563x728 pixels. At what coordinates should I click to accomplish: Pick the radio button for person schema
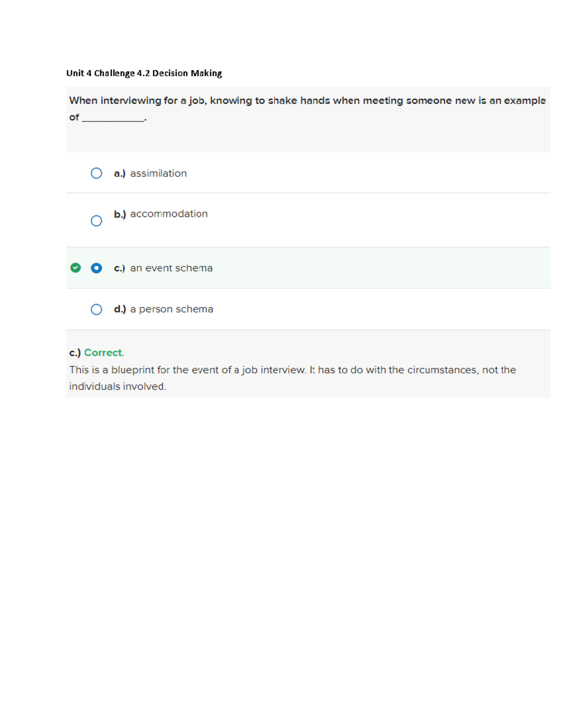point(96,309)
